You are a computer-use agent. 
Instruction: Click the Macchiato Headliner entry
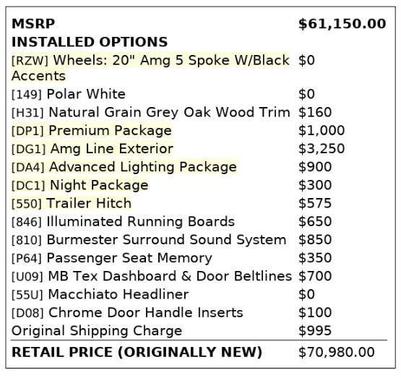tap(100, 294)
